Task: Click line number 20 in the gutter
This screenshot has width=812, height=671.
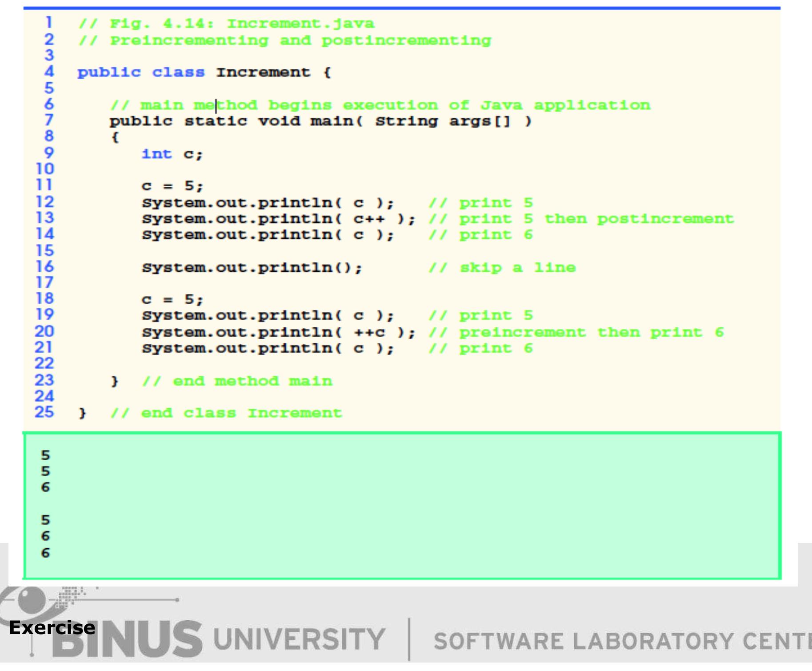Action: (x=44, y=331)
